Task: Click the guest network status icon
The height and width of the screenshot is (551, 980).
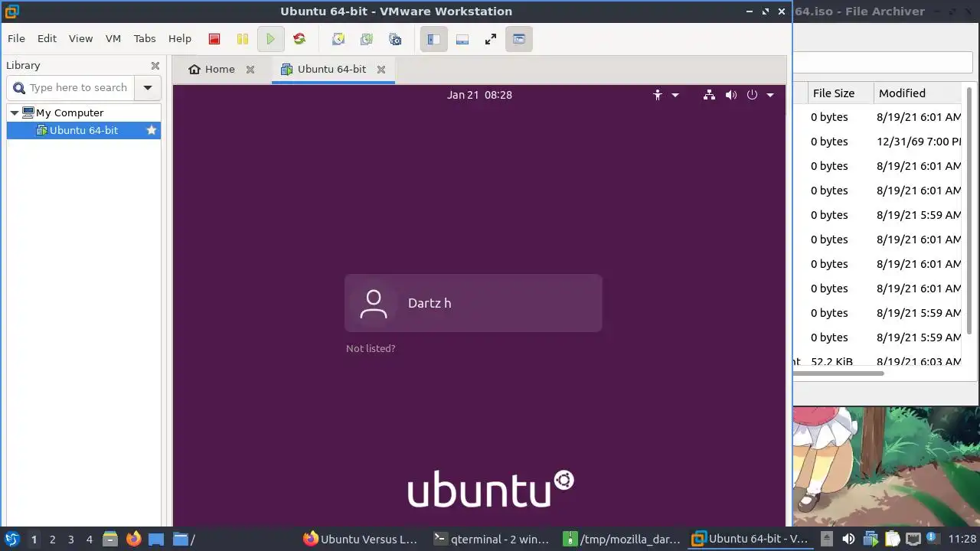Action: (709, 95)
